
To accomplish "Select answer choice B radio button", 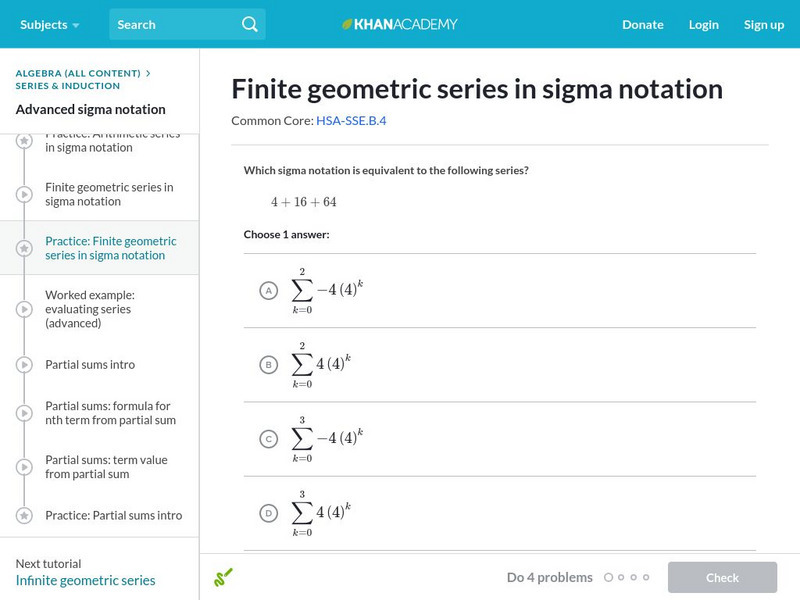I will [x=268, y=365].
